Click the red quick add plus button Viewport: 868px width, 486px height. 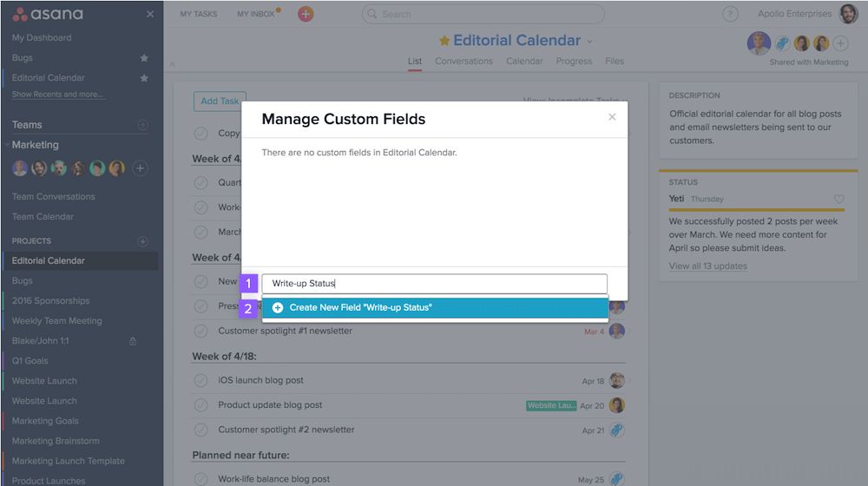coord(306,14)
